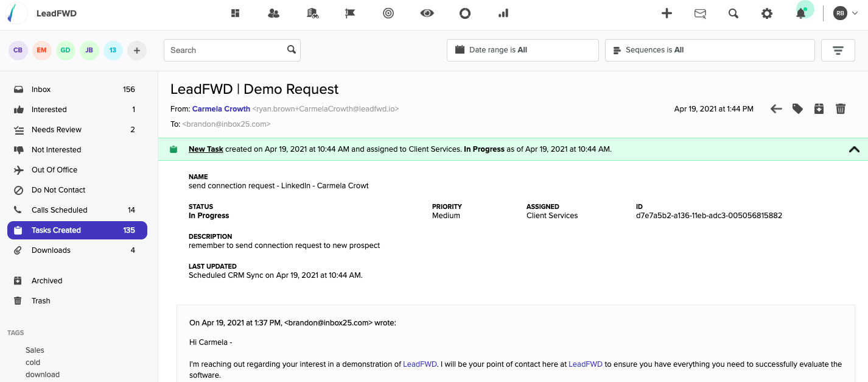Click the 'Medium' priority value

tap(446, 216)
